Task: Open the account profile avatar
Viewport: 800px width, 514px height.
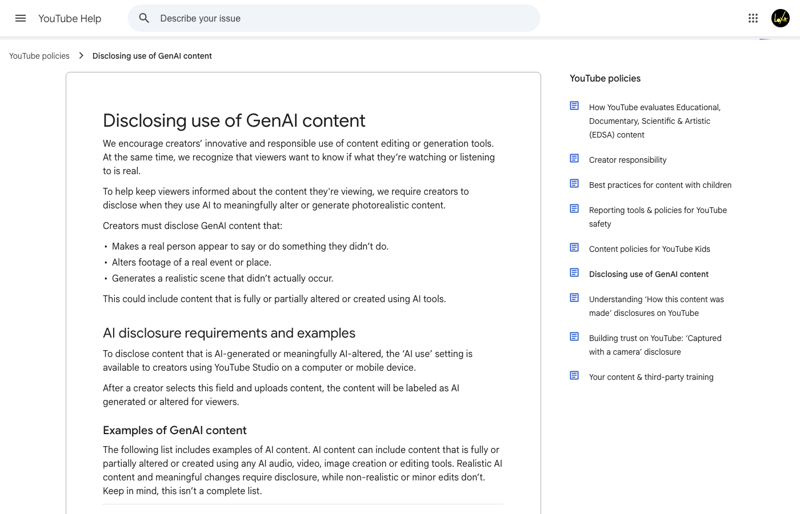Action: 780,18
